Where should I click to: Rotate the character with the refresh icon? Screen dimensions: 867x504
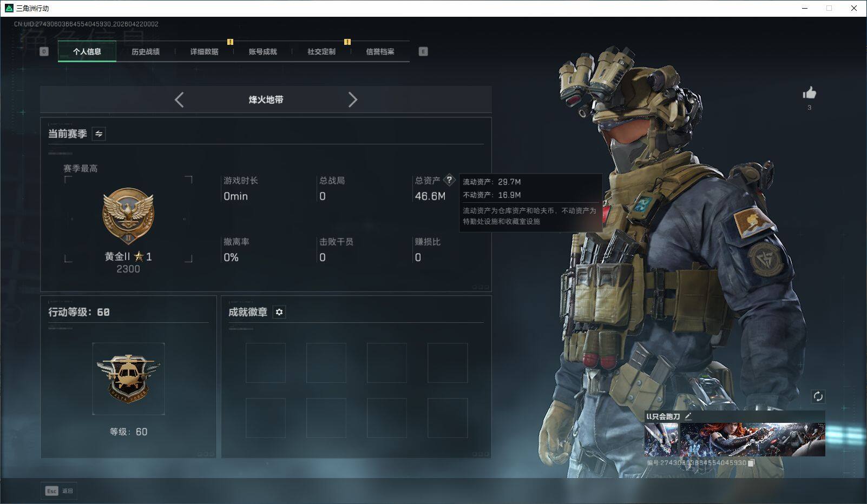(818, 396)
